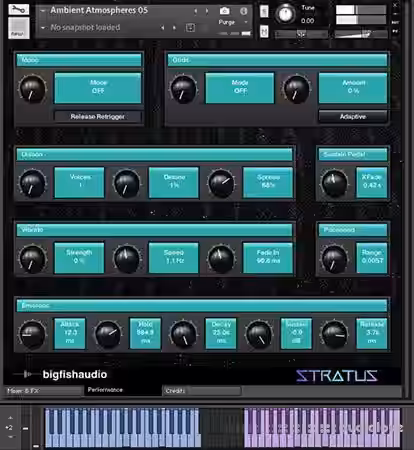
Task: Toggle Mono Mode OFF display
Action: tap(98, 88)
